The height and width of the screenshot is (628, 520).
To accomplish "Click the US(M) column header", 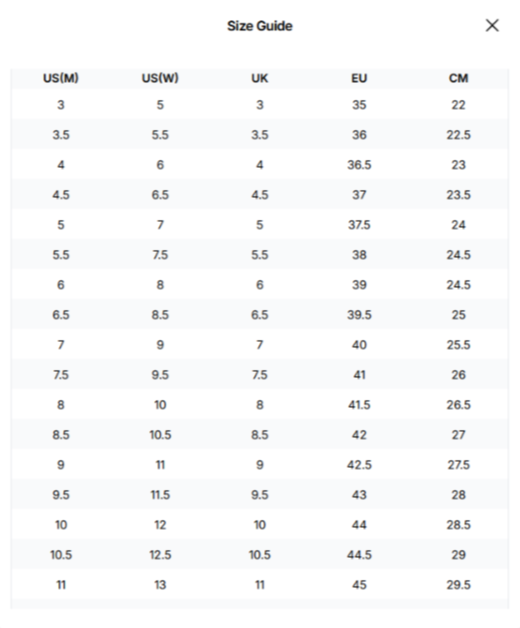I will 61,78.
